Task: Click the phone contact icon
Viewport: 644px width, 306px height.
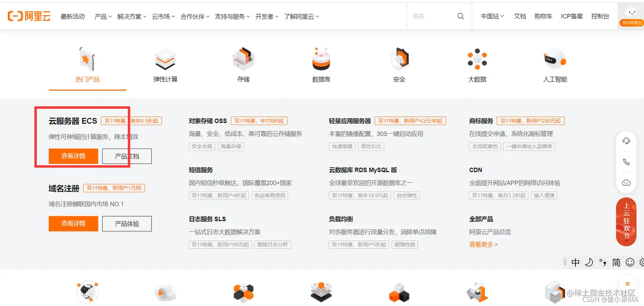Action: (x=626, y=162)
